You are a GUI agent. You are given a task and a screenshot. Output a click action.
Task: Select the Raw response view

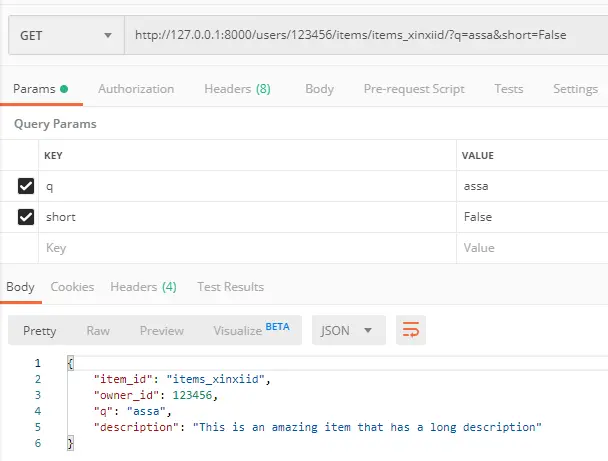[98, 330]
